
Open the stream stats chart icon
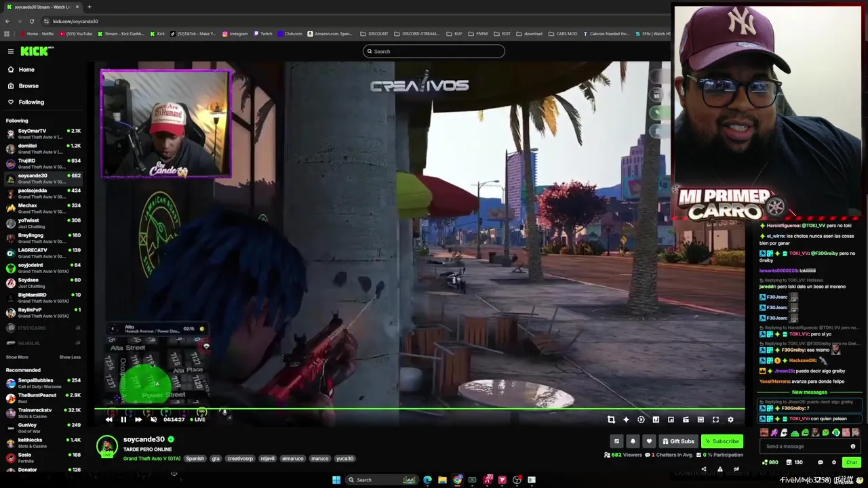[656, 420]
